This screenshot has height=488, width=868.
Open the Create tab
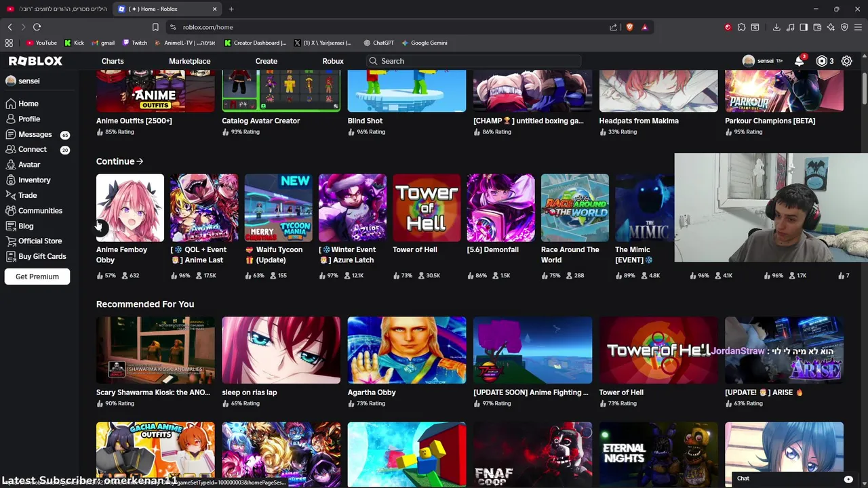pos(266,61)
